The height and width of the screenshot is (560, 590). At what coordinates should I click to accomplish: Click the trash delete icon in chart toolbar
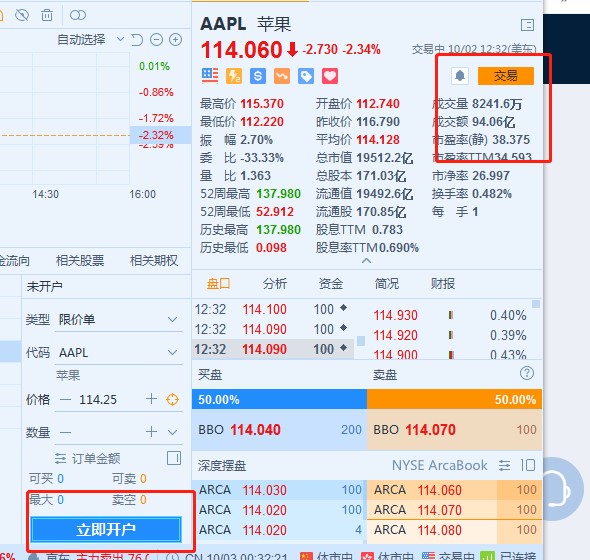point(47,15)
